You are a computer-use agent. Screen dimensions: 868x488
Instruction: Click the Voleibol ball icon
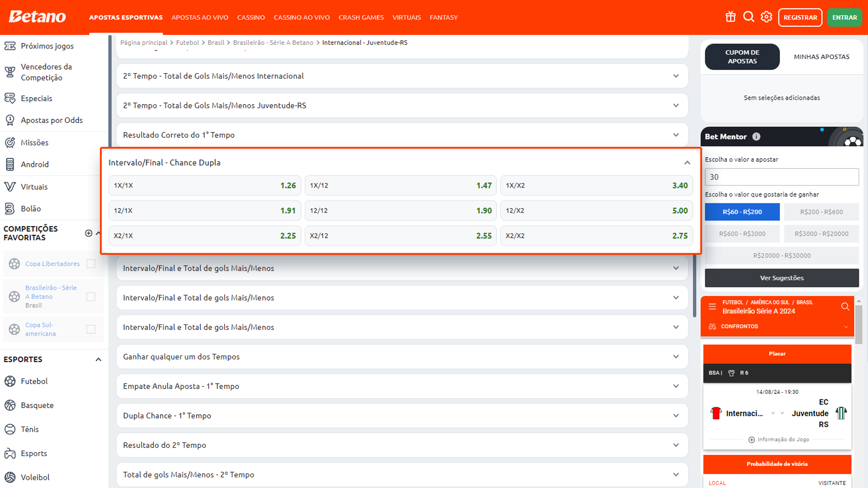(x=10, y=477)
